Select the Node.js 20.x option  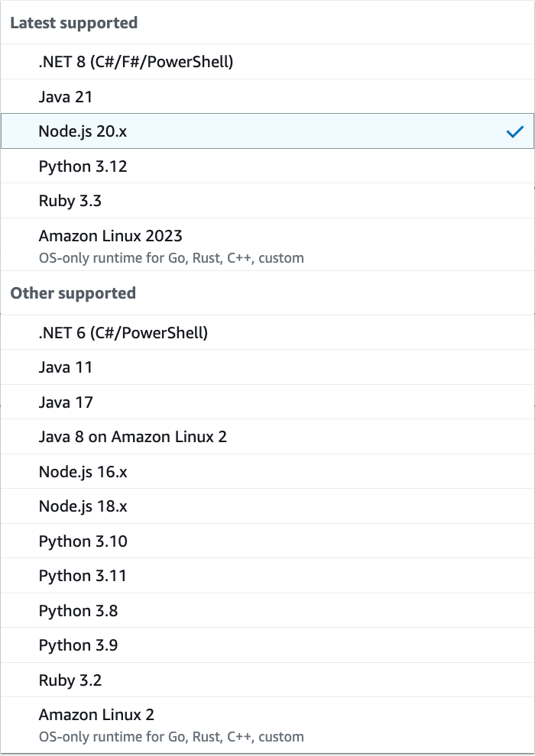click(267, 131)
